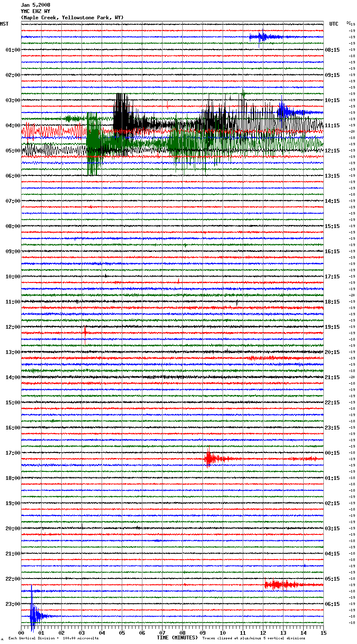Click the 04:00 MST time label

click(x=13, y=126)
